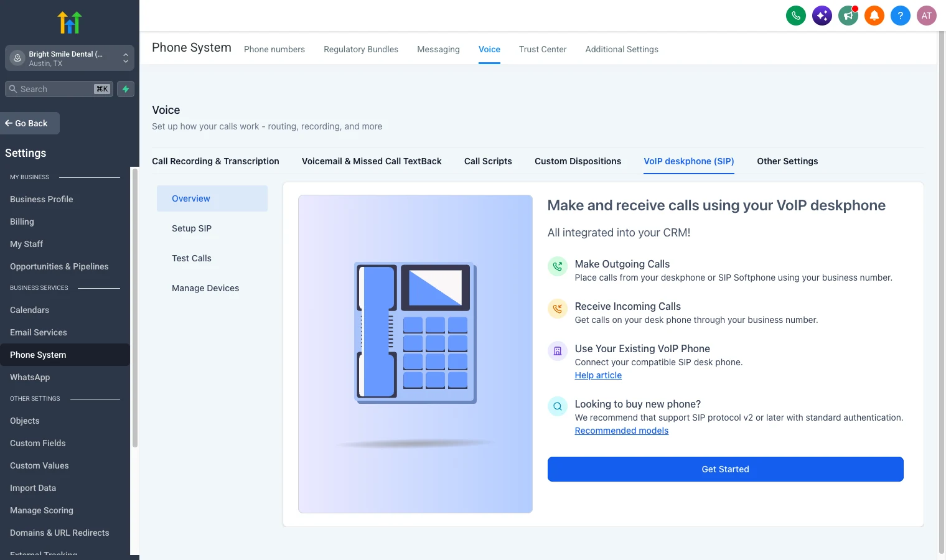The width and height of the screenshot is (946, 560).
Task: Switch to the Call Scripts tab
Action: [x=488, y=161]
